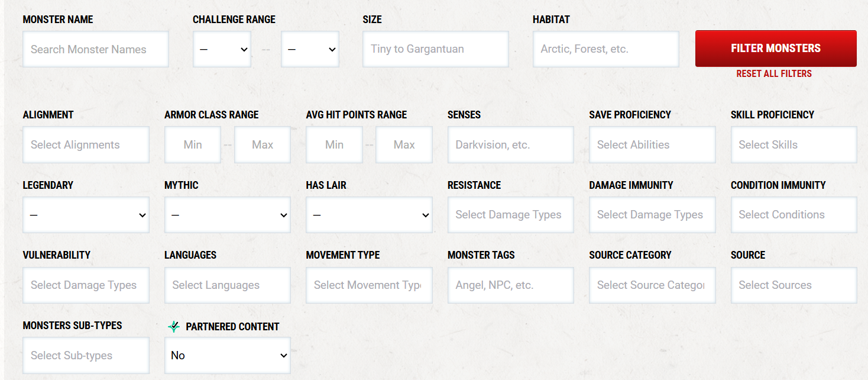This screenshot has height=380, width=868.
Task: Click the Condition Immunity Select Conditions field
Action: click(793, 215)
